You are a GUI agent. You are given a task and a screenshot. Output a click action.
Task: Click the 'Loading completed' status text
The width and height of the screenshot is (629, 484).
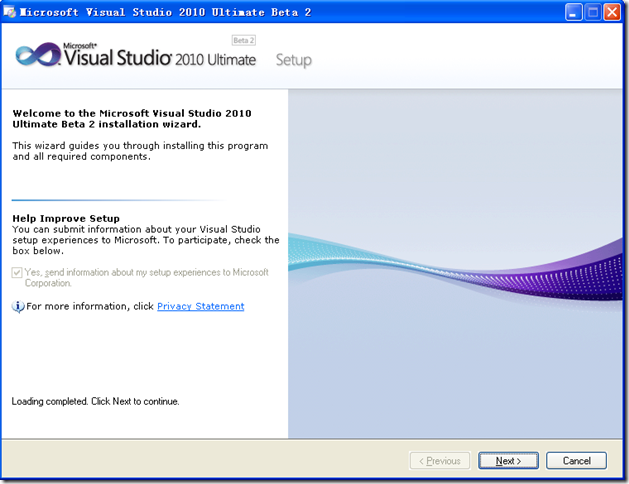[x=95, y=401]
